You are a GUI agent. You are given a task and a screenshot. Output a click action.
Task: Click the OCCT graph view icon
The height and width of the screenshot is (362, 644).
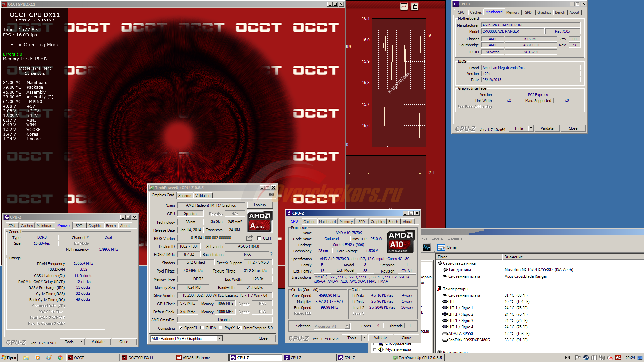pos(404,6)
